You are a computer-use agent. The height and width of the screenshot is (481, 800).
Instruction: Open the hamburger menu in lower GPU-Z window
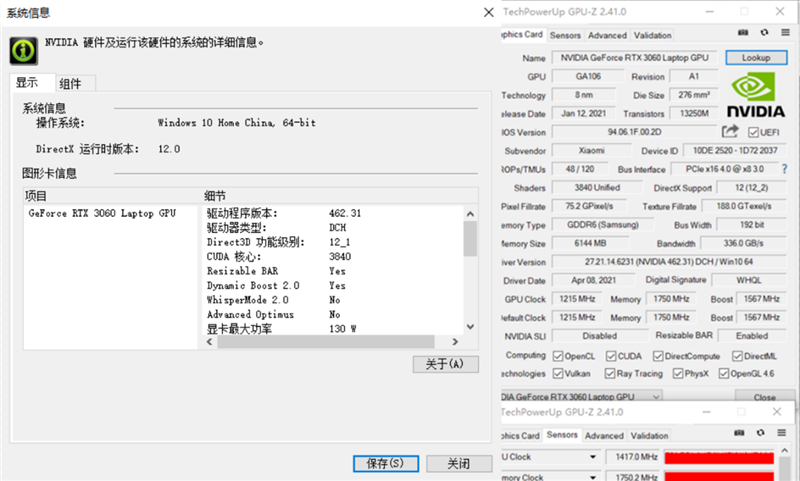[x=781, y=433]
